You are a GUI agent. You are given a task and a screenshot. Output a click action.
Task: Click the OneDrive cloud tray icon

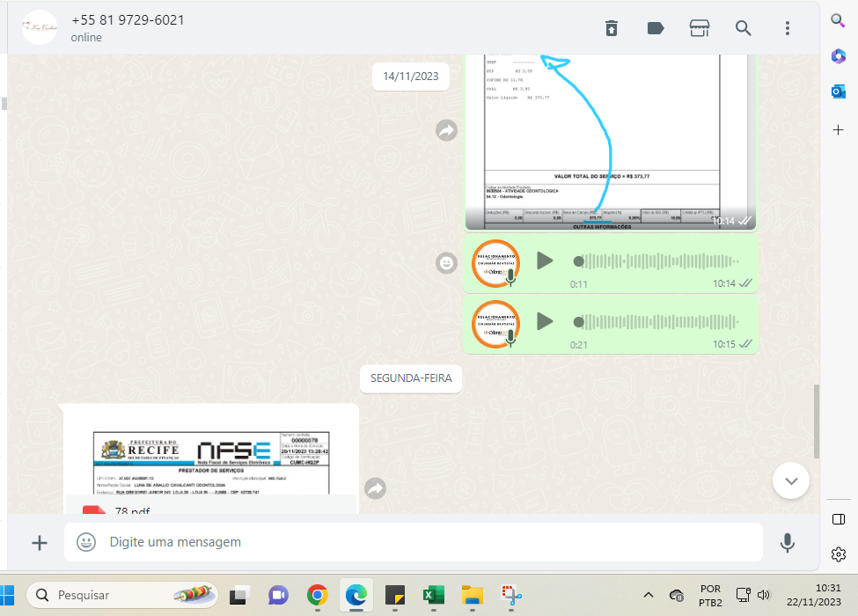coord(677,595)
